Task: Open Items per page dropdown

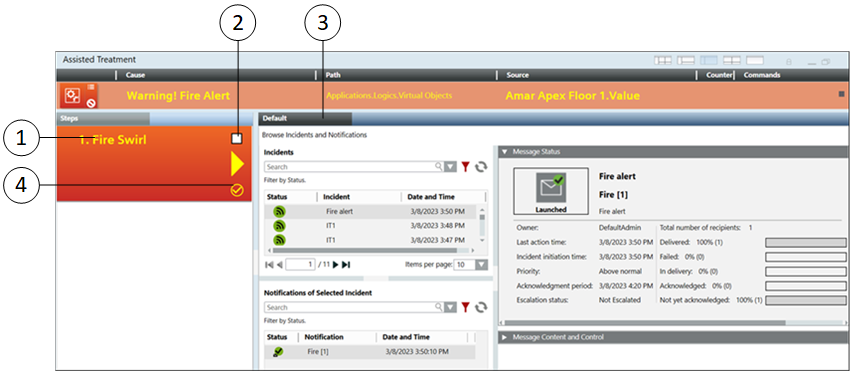Action: tap(481, 265)
